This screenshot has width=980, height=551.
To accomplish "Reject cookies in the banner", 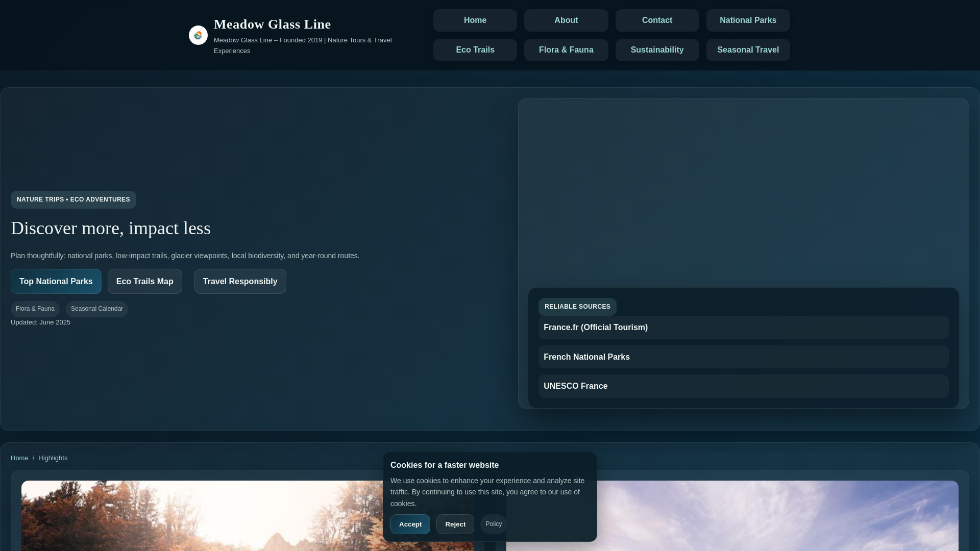I will point(455,524).
